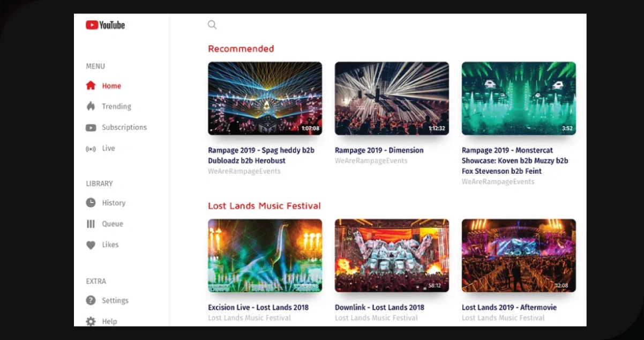Open the Excision Live Lost Lands 2018 title
The image size is (644, 340).
pos(258,307)
